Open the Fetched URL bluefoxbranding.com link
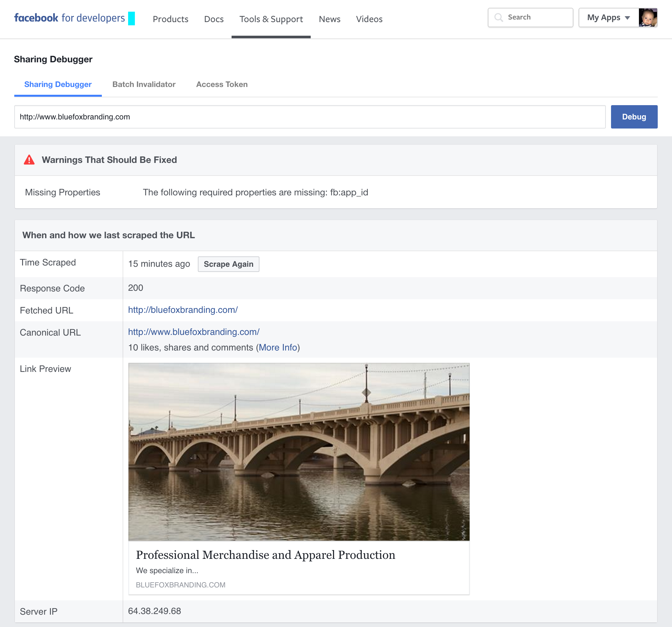Viewport: 672px width, 627px height. (x=183, y=310)
